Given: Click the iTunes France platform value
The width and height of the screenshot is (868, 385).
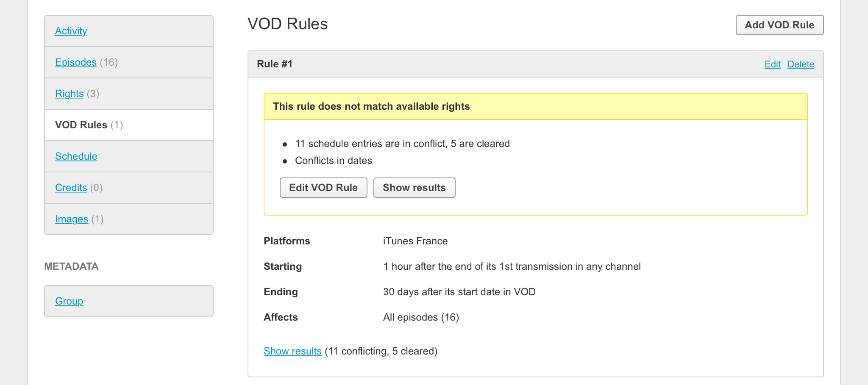Looking at the screenshot, I should pyautogui.click(x=415, y=241).
